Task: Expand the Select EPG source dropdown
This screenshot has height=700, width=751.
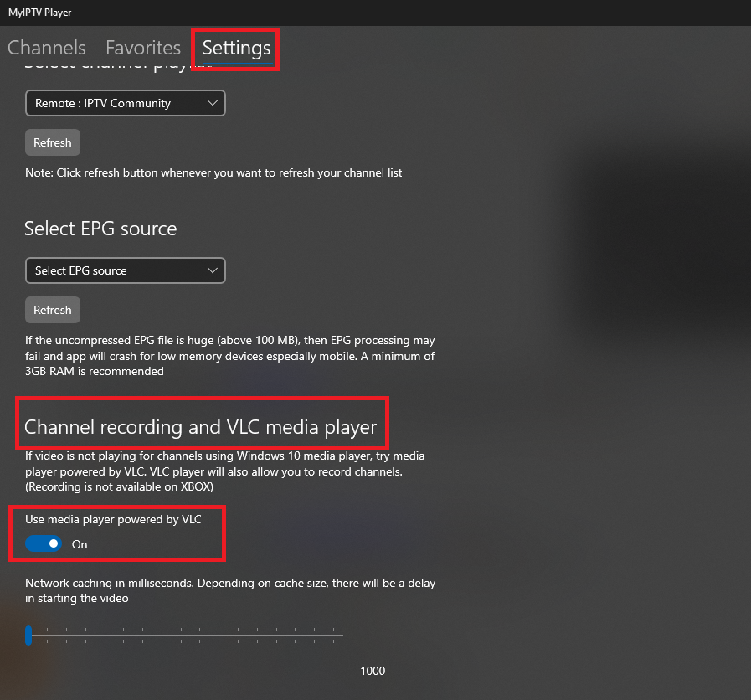Action: coord(126,270)
